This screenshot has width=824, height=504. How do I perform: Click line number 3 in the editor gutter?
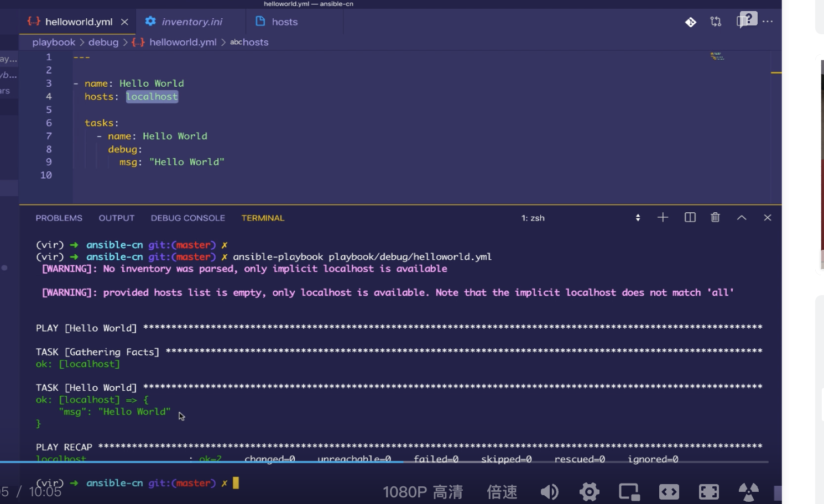(x=49, y=83)
